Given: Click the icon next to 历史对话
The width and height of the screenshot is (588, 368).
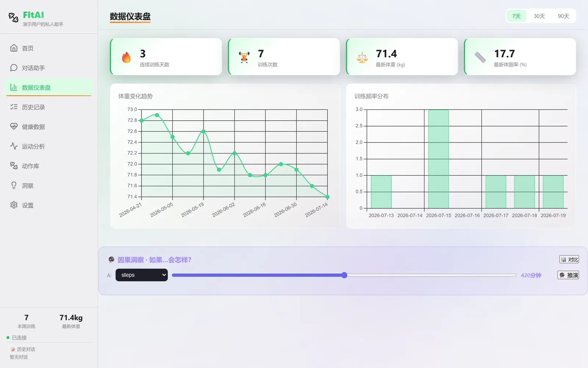Looking at the screenshot, I should 13,349.
